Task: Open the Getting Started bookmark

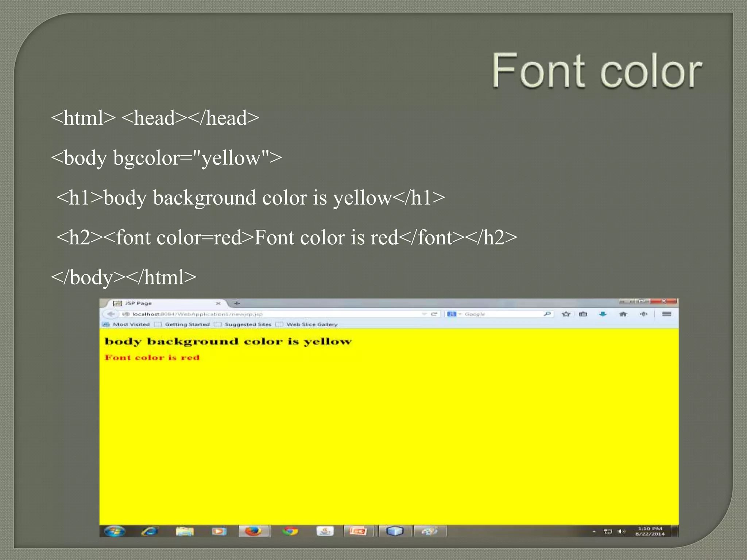Action: point(182,324)
